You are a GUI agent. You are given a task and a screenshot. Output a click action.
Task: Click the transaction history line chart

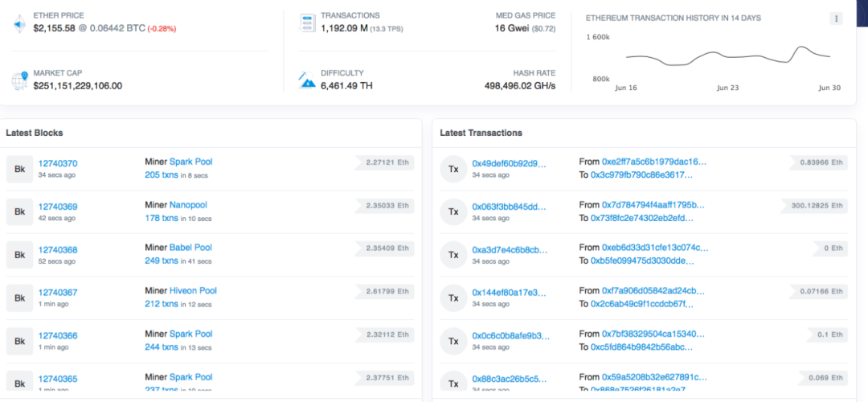[x=727, y=58]
